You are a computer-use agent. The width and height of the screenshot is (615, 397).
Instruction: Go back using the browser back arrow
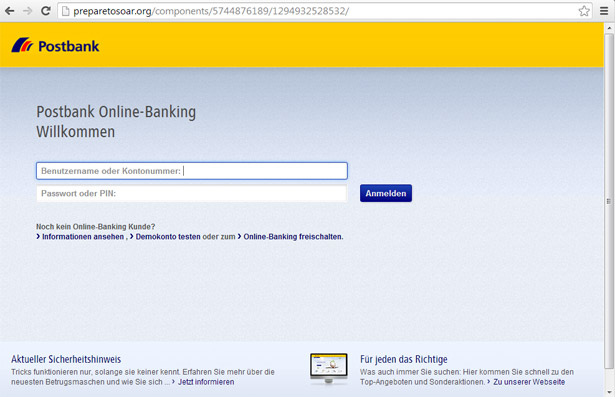pyautogui.click(x=9, y=11)
